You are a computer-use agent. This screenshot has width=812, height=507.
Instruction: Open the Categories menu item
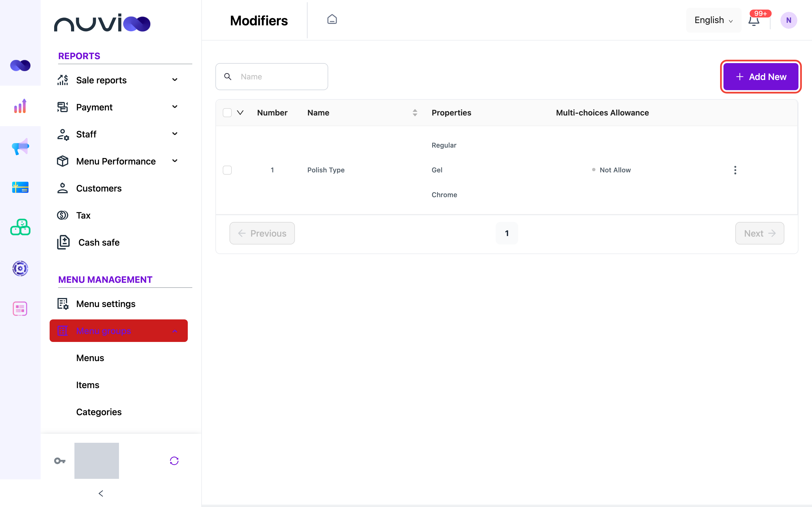click(x=99, y=412)
